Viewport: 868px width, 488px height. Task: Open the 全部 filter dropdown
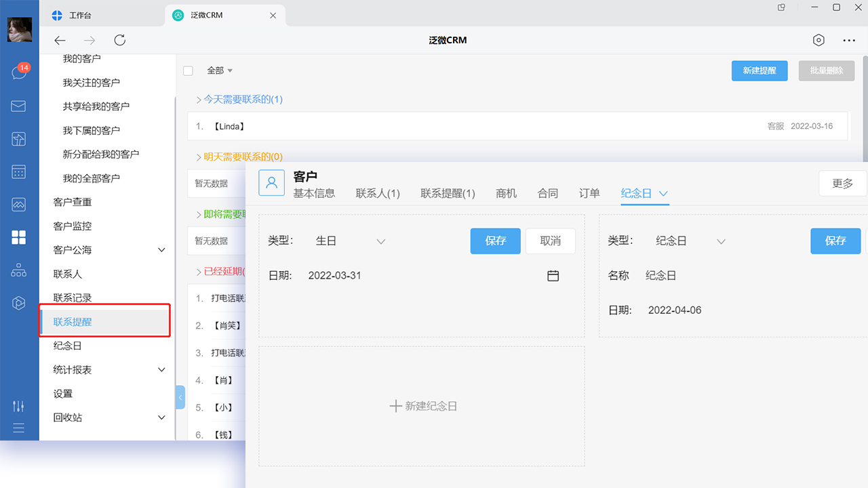[220, 70]
